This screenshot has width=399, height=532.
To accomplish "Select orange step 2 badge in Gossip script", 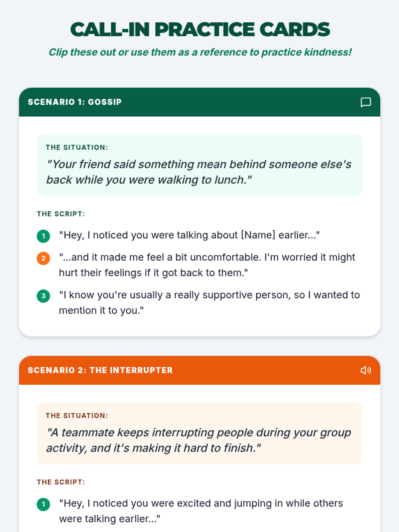I will 43,258.
